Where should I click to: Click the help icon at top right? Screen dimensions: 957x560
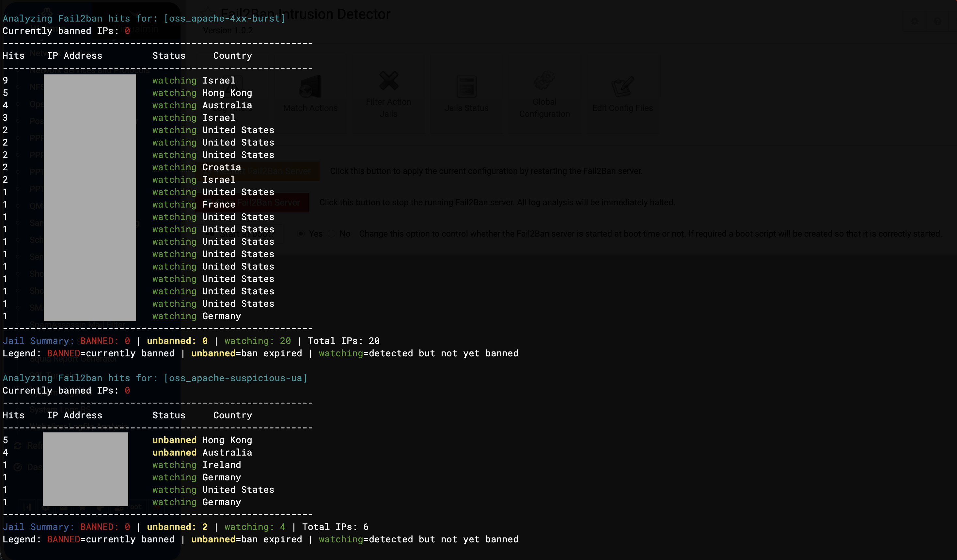click(x=937, y=21)
